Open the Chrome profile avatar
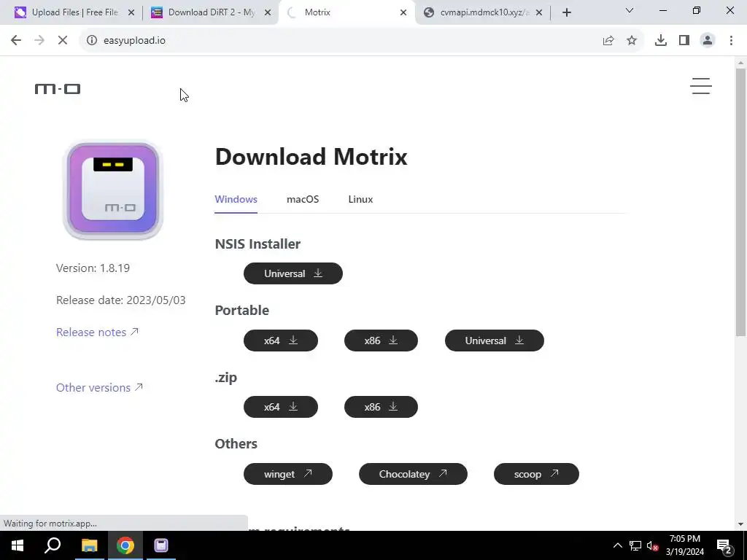The image size is (747, 560). [x=708, y=40]
